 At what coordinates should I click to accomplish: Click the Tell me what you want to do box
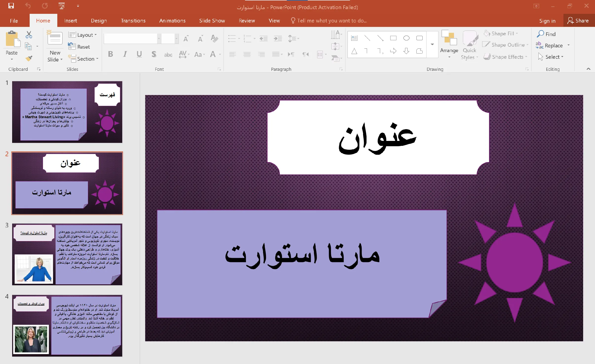click(x=329, y=21)
